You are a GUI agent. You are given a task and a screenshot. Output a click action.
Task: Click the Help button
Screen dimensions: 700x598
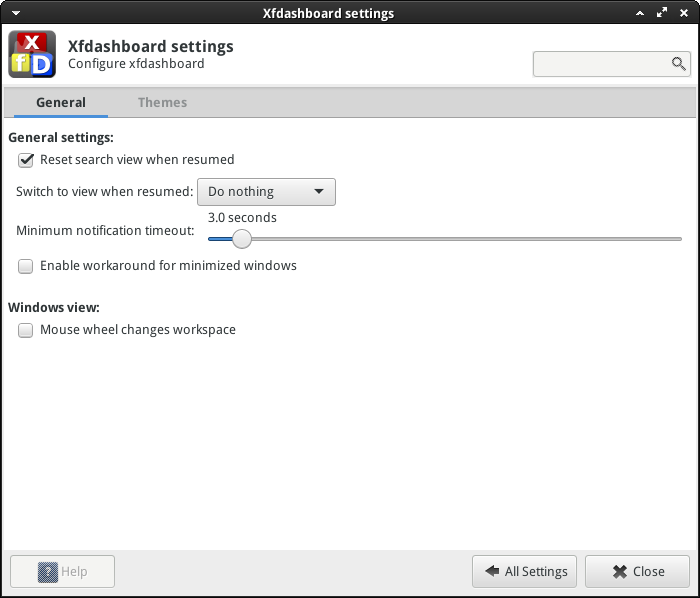62,572
